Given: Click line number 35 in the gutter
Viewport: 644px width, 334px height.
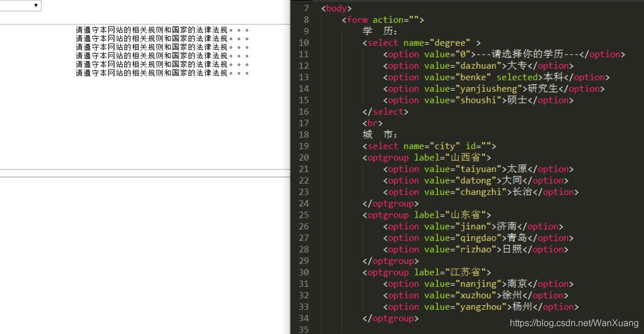Looking at the screenshot, I should pyautogui.click(x=304, y=329).
